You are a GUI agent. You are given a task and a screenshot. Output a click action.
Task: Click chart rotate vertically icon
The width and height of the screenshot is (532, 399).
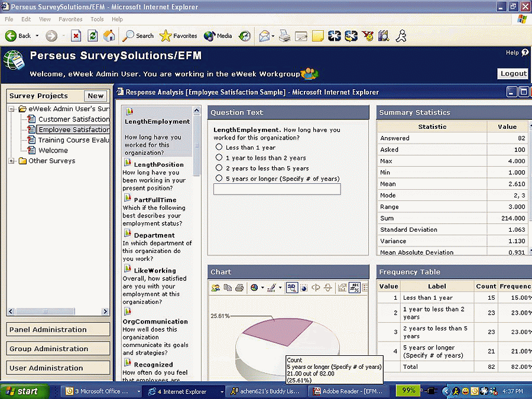(327, 288)
